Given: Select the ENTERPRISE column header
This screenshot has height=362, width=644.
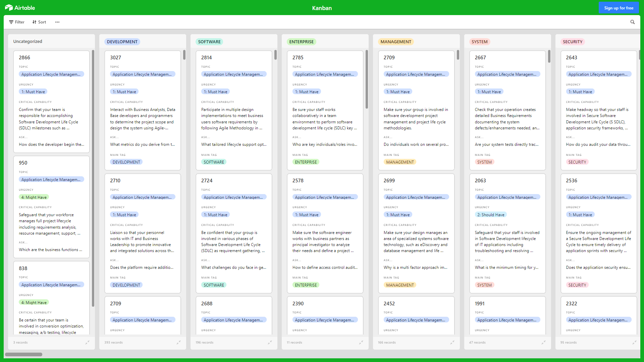Looking at the screenshot, I should 301,42.
